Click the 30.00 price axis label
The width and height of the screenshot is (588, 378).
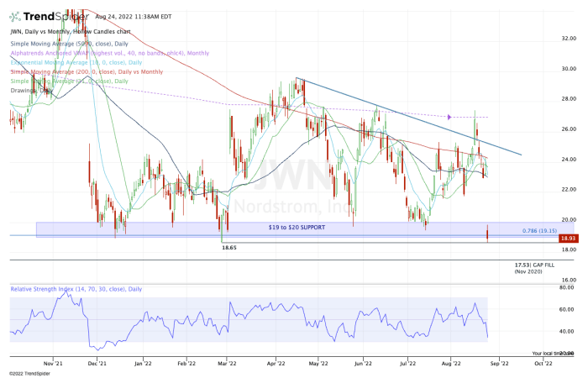click(569, 69)
